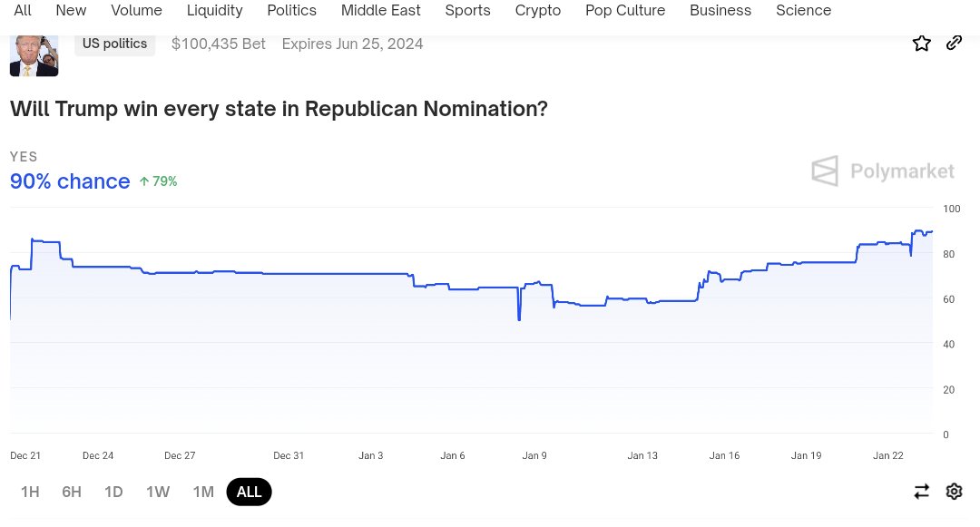Select the ALL time range

(249, 492)
